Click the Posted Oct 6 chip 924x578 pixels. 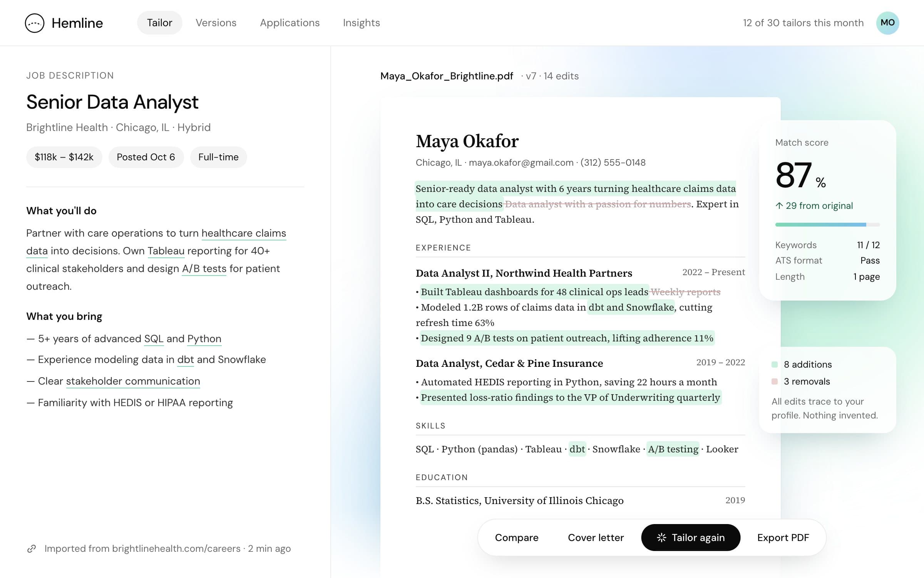coord(146,157)
